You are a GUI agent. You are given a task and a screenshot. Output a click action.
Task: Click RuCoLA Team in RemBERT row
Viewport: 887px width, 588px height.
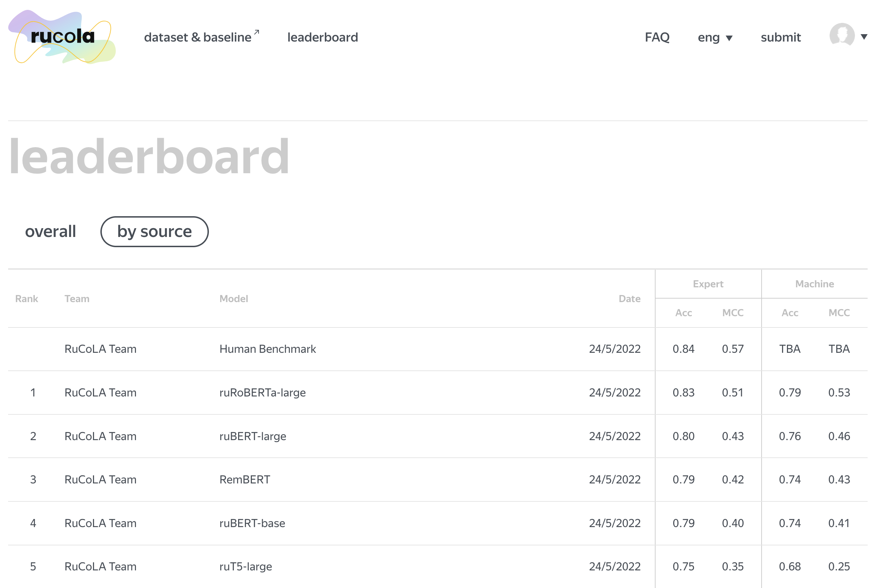coord(100,479)
